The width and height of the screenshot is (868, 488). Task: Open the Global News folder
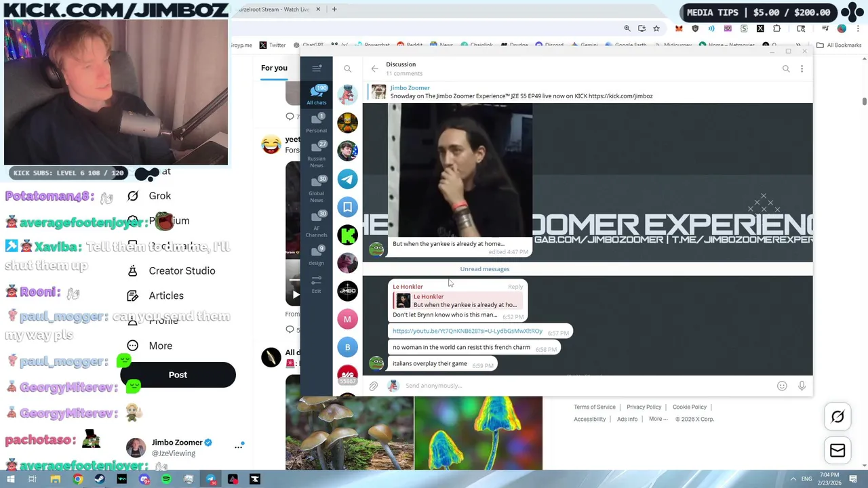(317, 188)
